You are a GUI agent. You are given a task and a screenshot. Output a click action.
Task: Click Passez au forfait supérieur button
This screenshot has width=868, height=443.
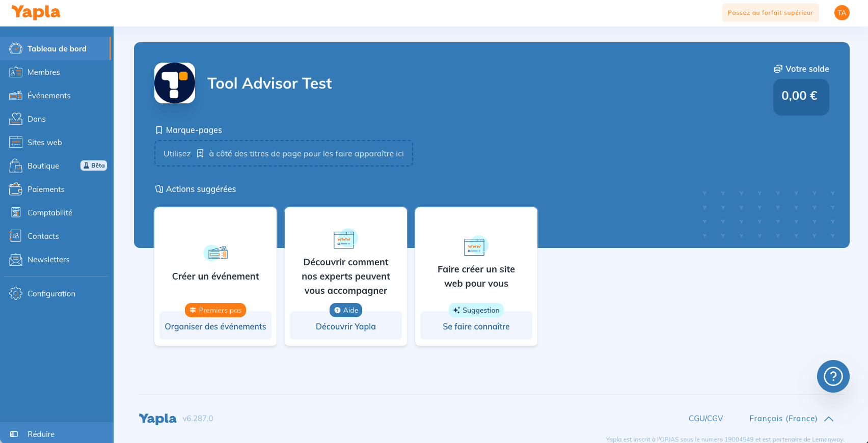tap(771, 13)
